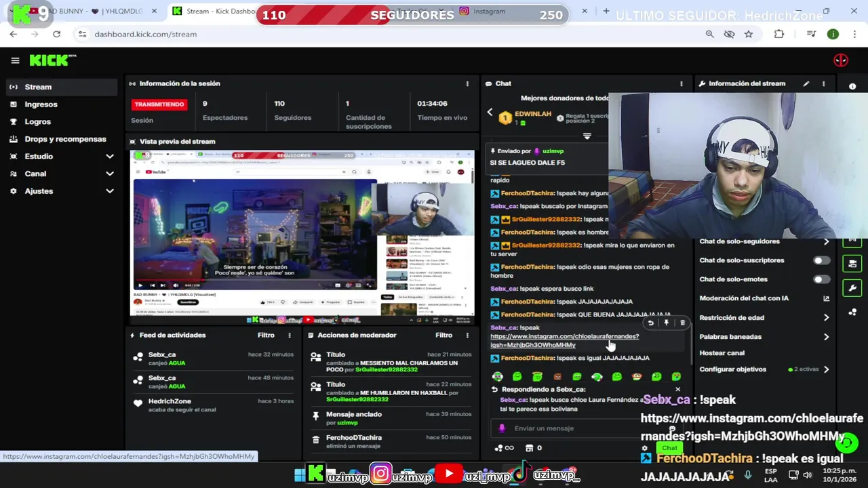The image size is (868, 488).
Task: Click the green wrench icon on right edge
Action: [852, 288]
